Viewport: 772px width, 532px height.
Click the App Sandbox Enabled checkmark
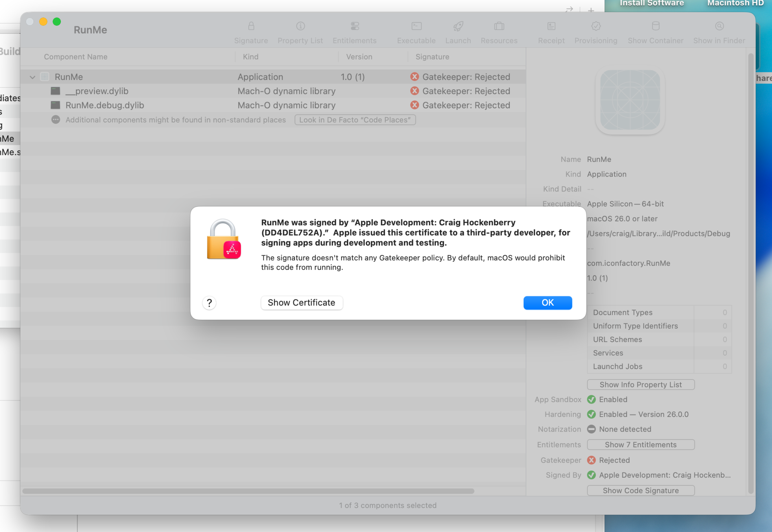(x=591, y=399)
